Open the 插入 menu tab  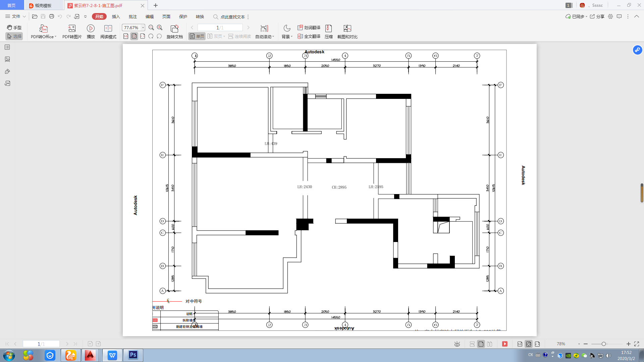point(116,16)
